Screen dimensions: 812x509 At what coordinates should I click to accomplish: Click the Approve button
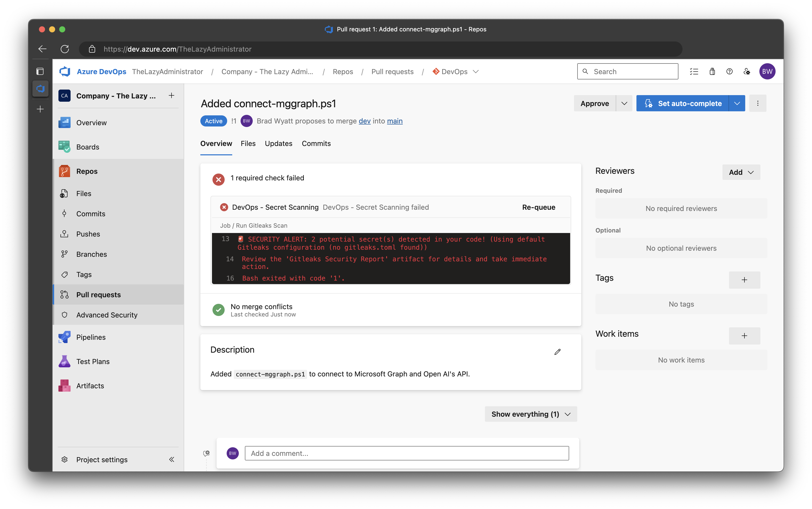tap(595, 103)
